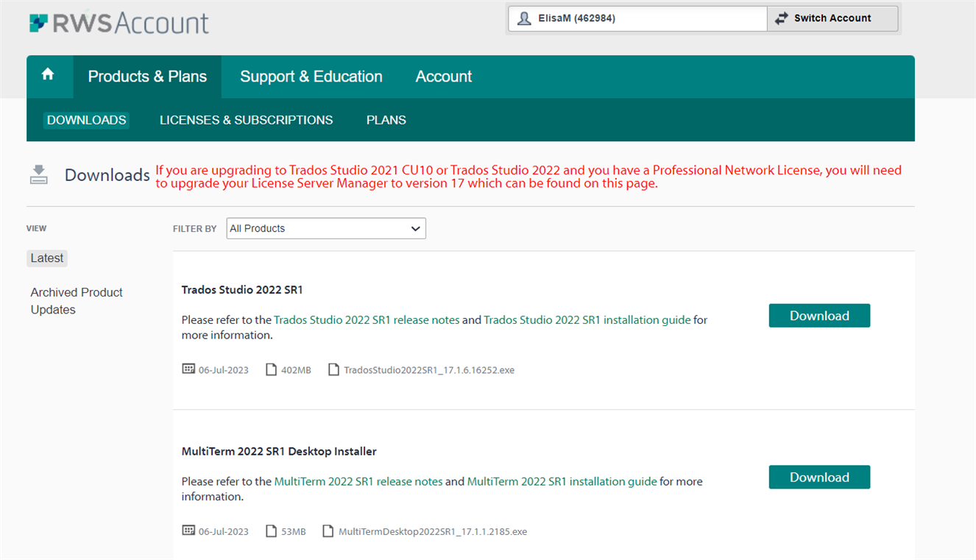Switch to the PLANS sub-tab
The width and height of the screenshot is (976, 560).
tap(386, 120)
